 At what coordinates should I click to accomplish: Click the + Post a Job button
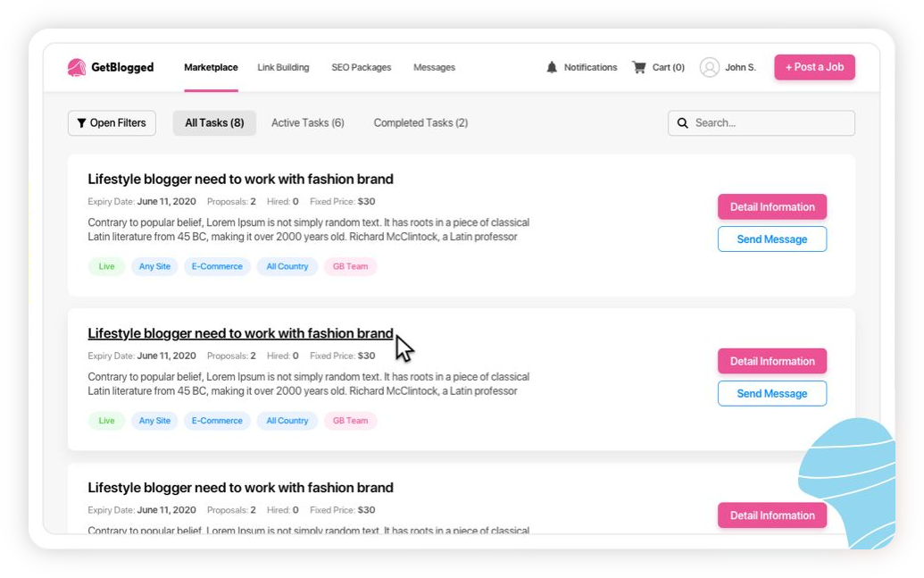point(814,67)
